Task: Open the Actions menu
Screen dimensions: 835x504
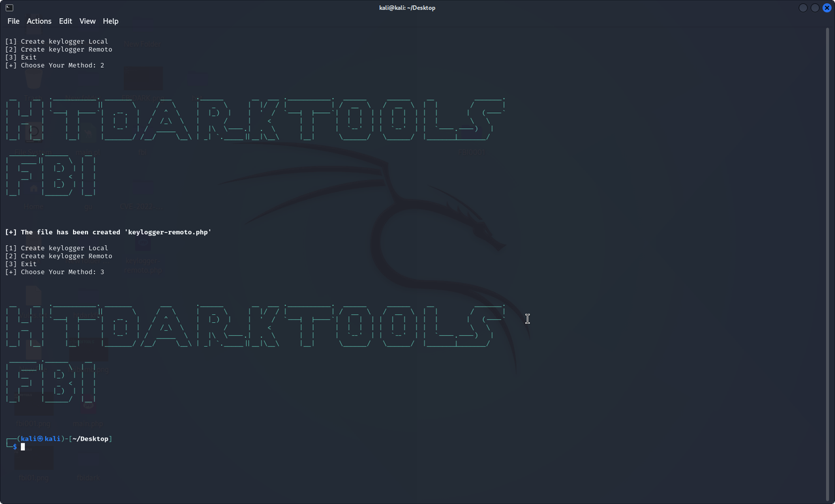Action: [39, 21]
